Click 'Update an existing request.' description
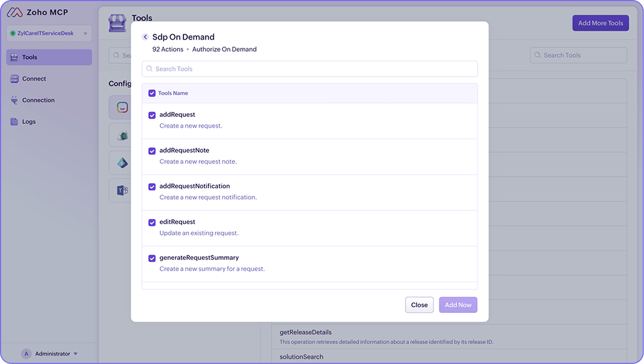Viewport: 644px width, 364px height. click(x=199, y=232)
